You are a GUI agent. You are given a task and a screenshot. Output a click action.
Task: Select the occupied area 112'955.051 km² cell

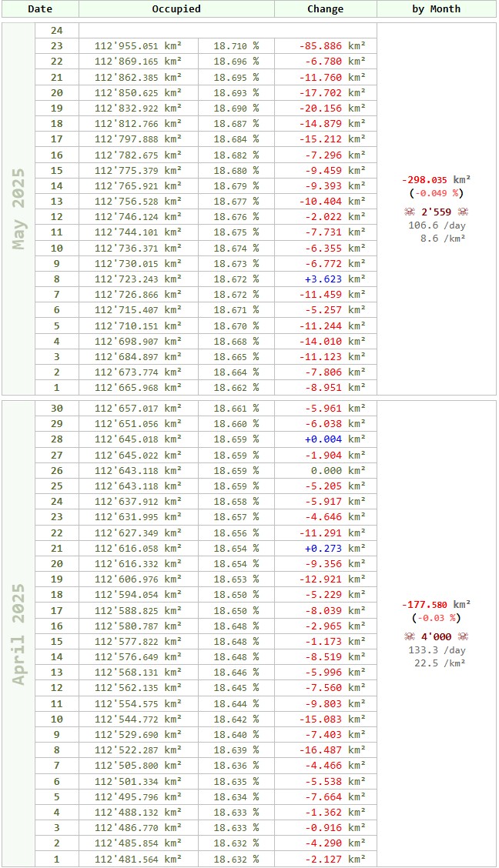(139, 46)
